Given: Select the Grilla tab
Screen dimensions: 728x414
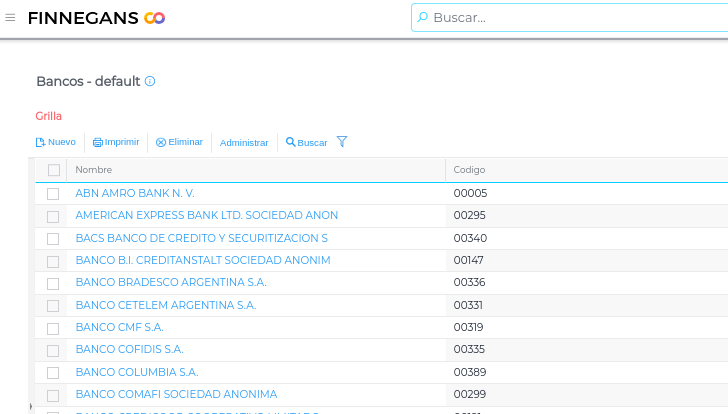Looking at the screenshot, I should (x=49, y=116).
